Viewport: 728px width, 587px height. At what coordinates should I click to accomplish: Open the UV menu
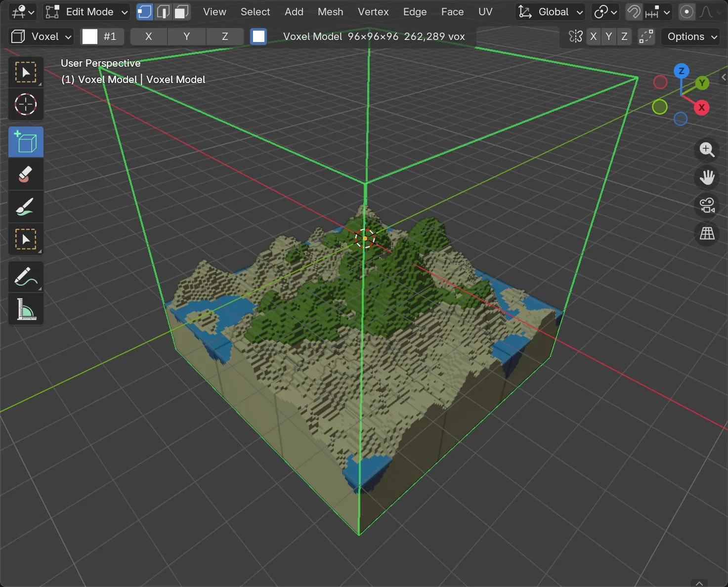click(485, 12)
